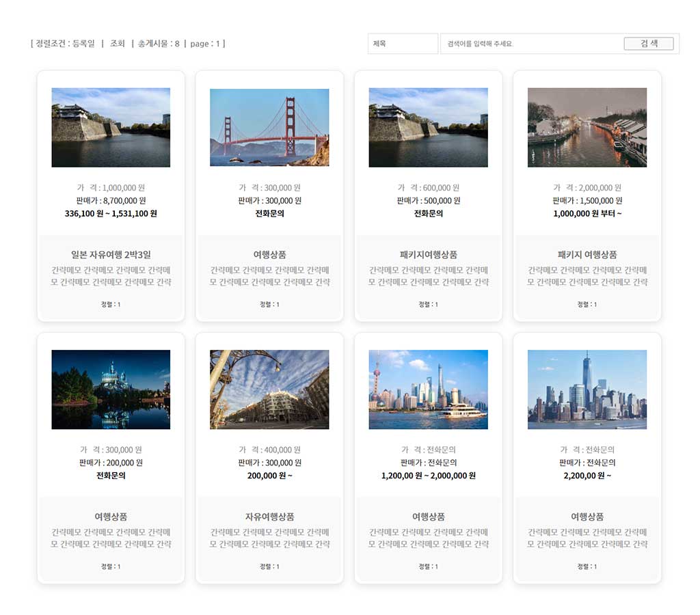The image size is (700, 615).
Task: Click the castle moat image priced 600,000 원
Action: coord(428,127)
